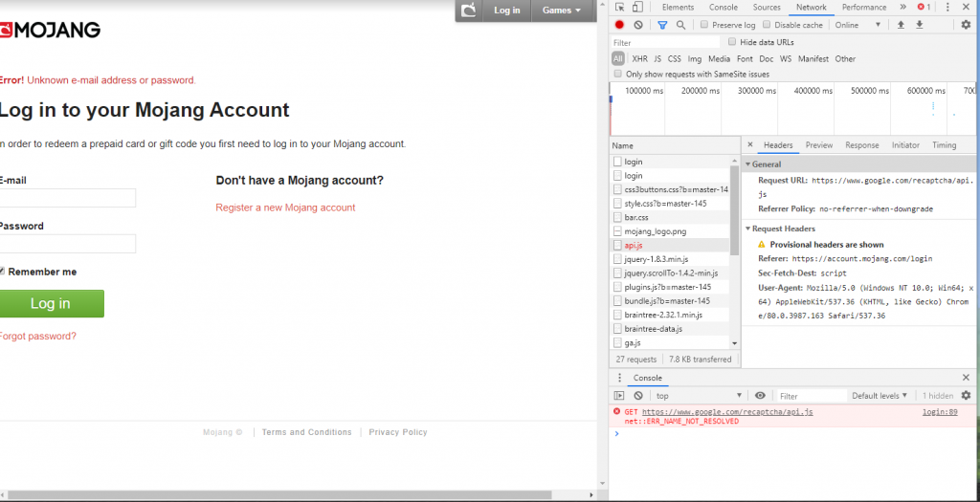Switch to the Sources tab
This screenshot has width=980, height=502.
(767, 8)
